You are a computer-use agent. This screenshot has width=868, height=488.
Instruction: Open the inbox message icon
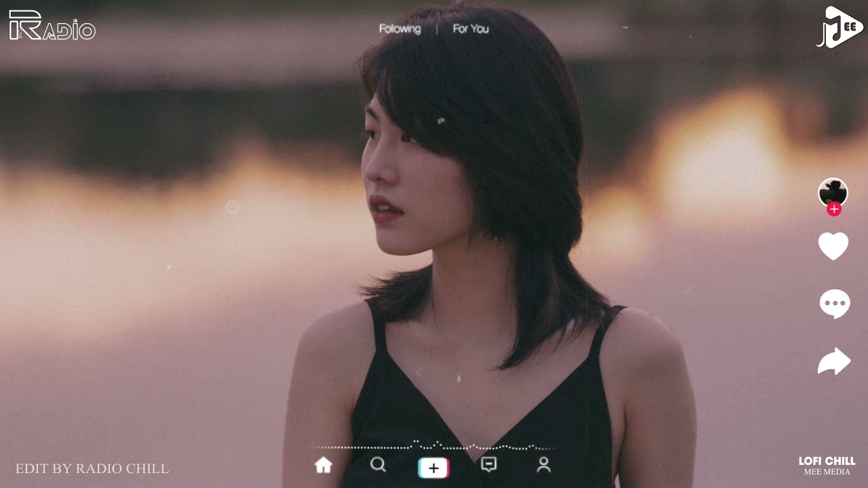coord(488,464)
